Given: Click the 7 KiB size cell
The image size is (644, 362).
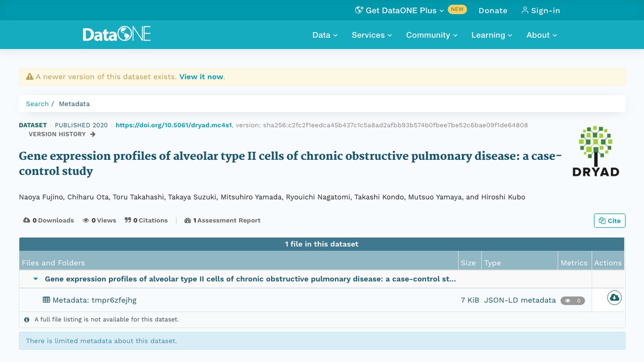Looking at the screenshot, I should tap(470, 300).
